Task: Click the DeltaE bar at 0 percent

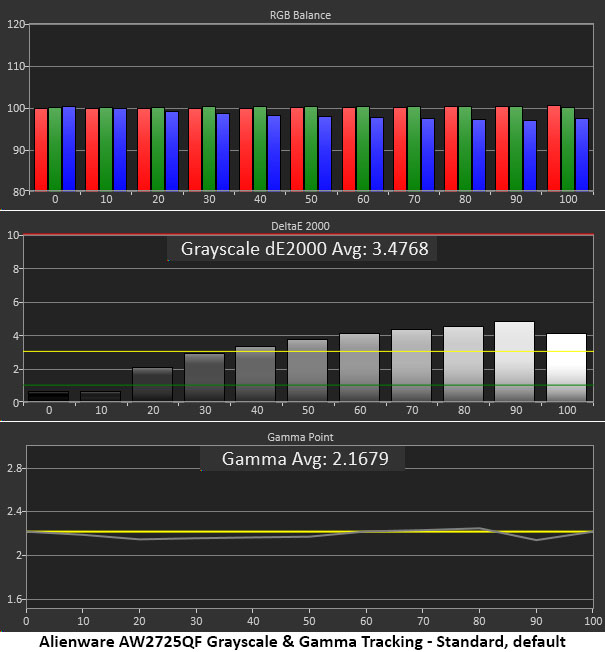Action: [48, 396]
